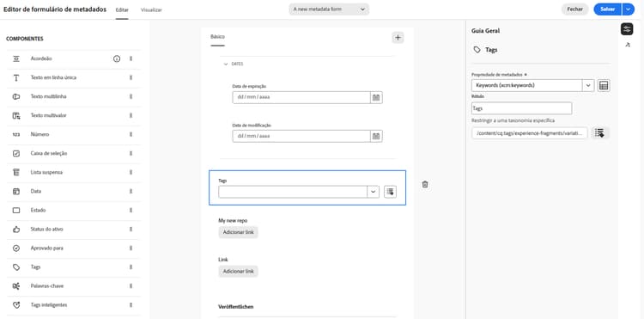Switch to the Visualizar tab

pos(151,9)
